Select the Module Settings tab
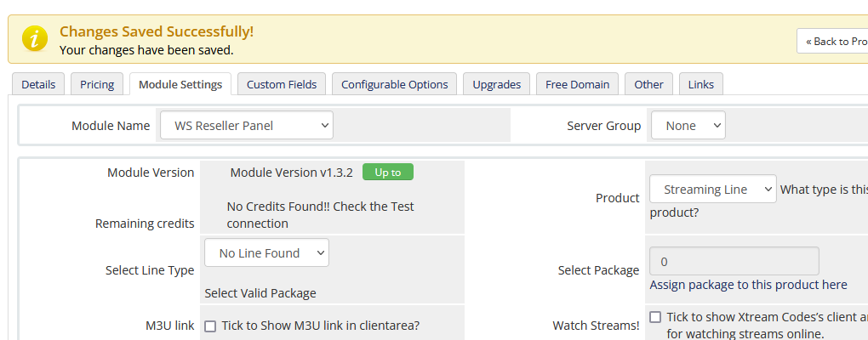The image size is (868, 340). pos(180,84)
